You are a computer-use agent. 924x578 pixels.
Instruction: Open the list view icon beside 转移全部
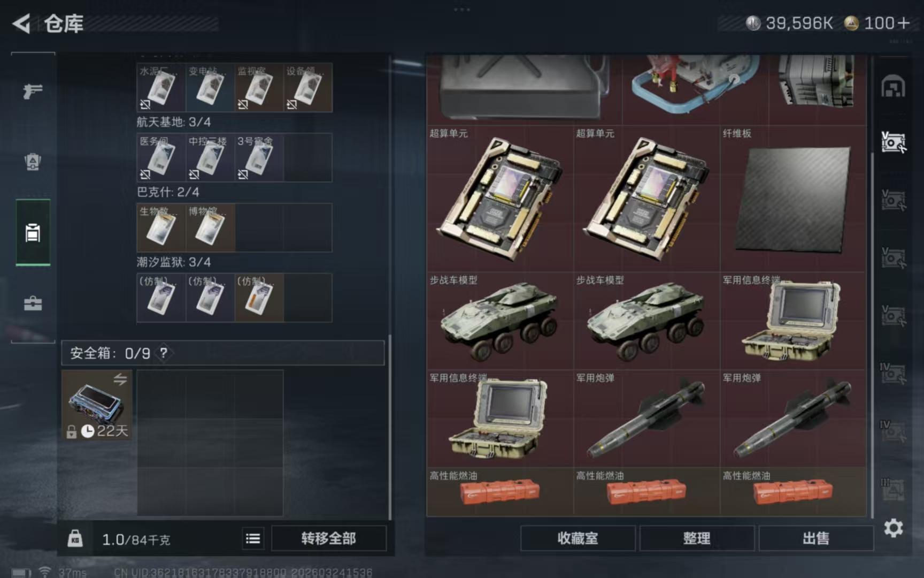253,538
